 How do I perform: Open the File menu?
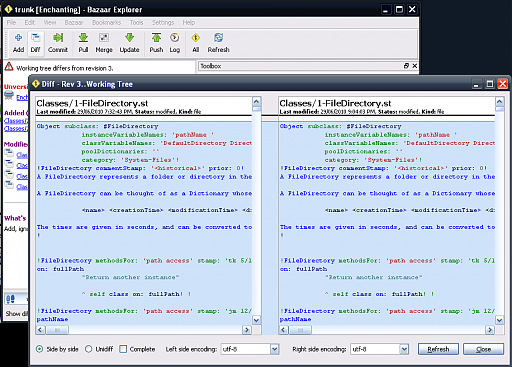tap(11, 22)
